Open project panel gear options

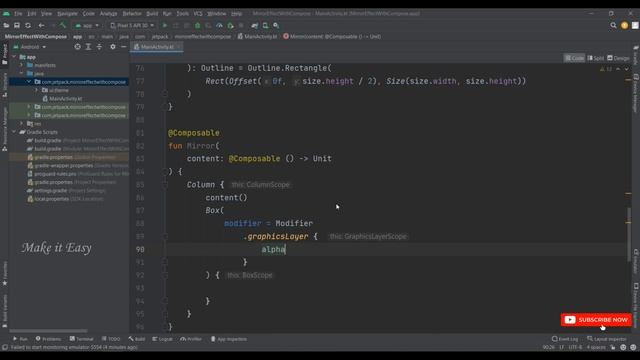[113, 47]
